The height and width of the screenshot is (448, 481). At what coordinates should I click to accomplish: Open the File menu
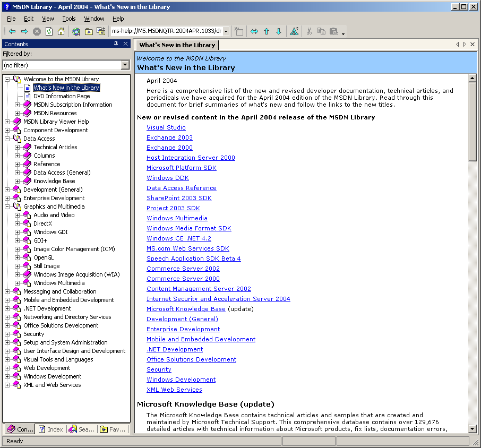tap(11, 19)
